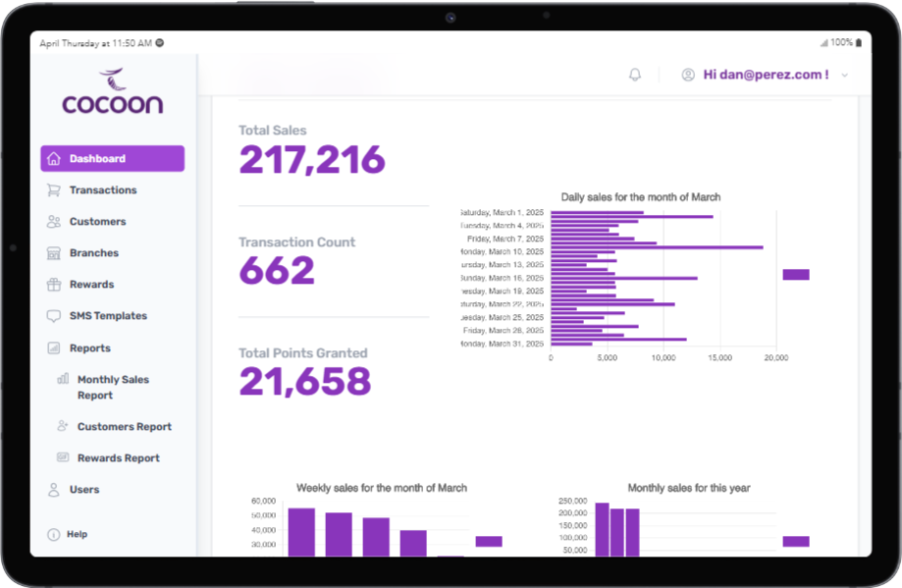Click the 'Transaction Count' heading
The width and height of the screenshot is (902, 588).
(x=296, y=242)
